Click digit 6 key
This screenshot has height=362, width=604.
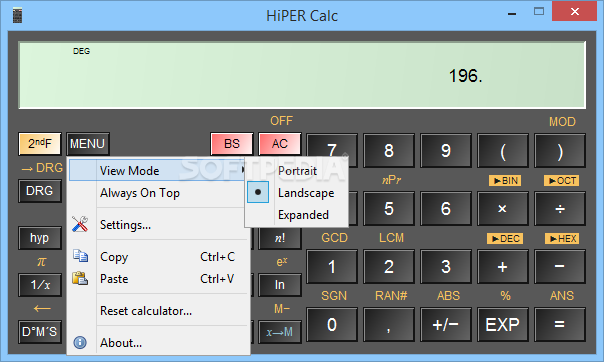coord(446,208)
